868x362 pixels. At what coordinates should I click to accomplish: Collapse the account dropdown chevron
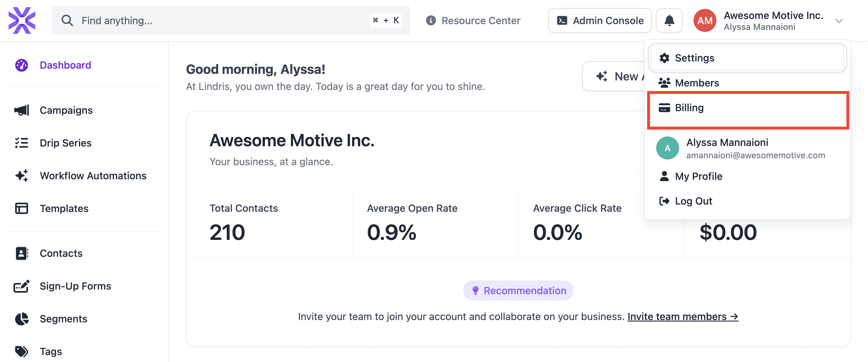[839, 21]
